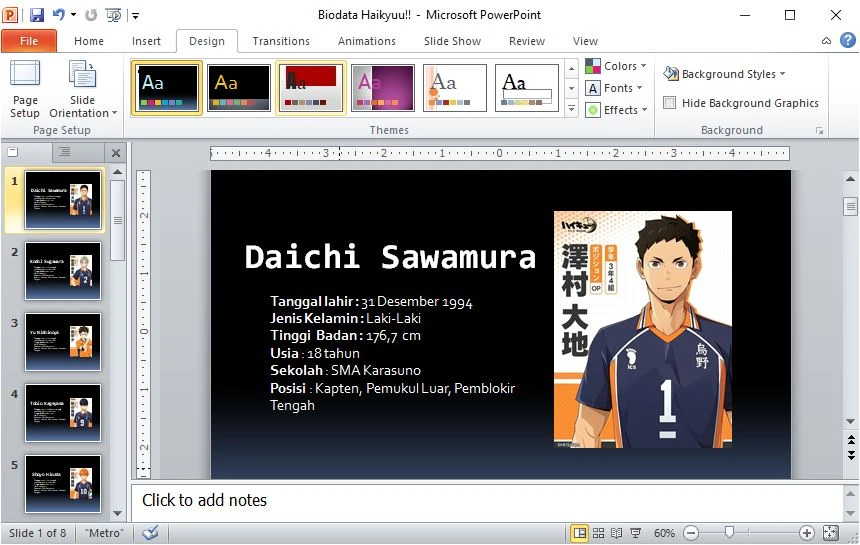Select slide 1 thumbnail Daichi Sawamura

click(63, 200)
